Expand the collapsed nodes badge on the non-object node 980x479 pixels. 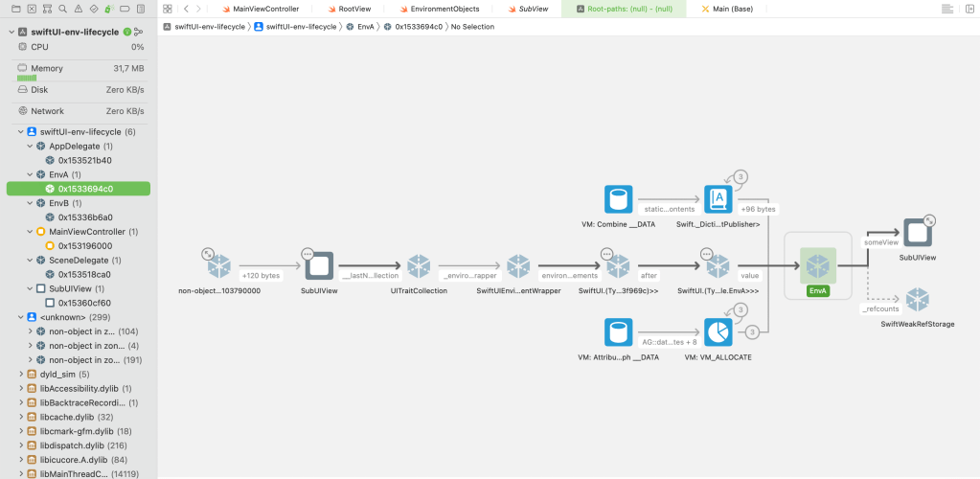coord(208,253)
